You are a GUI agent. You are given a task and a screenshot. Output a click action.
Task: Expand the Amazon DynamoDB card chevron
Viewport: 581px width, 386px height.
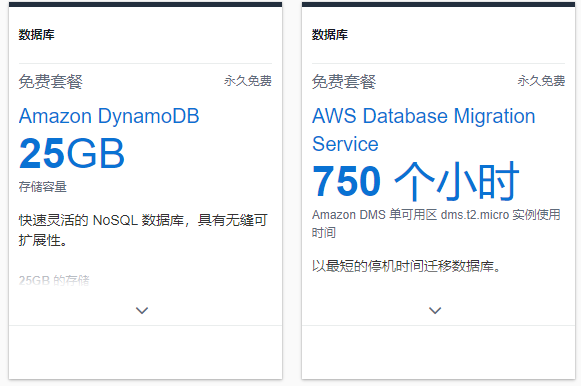(142, 310)
